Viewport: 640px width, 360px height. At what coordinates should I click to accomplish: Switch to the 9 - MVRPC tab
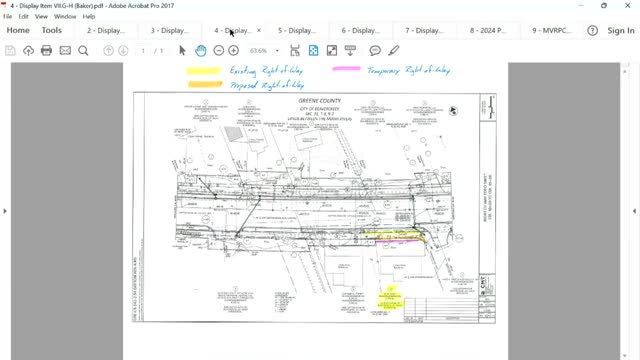(552, 31)
